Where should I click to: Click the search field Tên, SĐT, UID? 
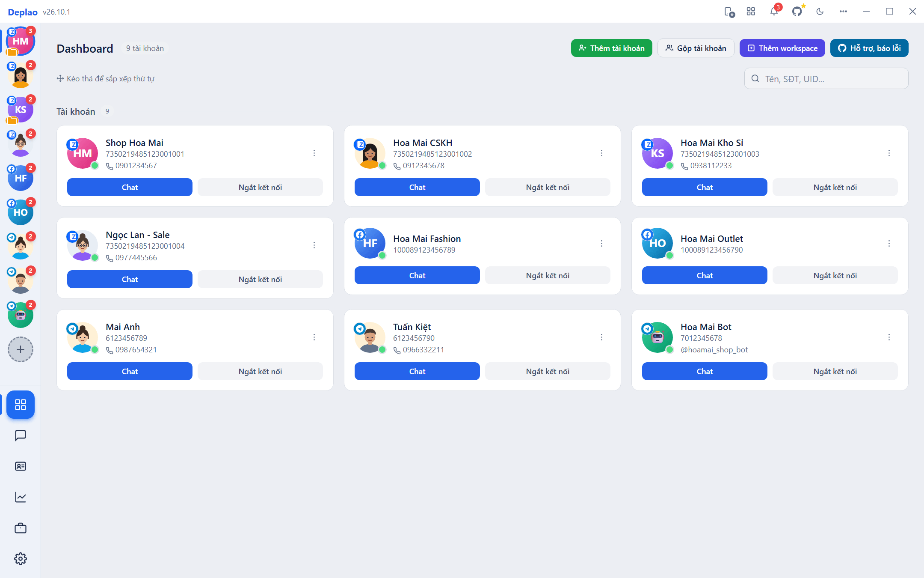tap(826, 78)
